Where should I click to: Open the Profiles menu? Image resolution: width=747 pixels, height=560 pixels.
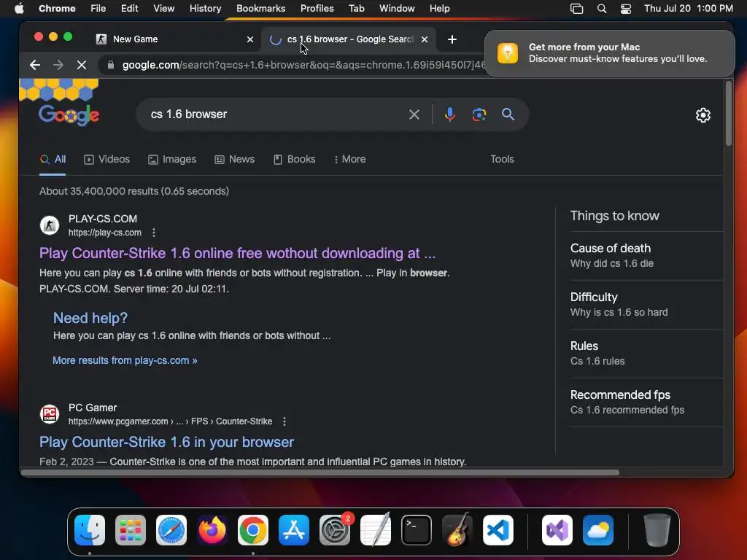317,9
